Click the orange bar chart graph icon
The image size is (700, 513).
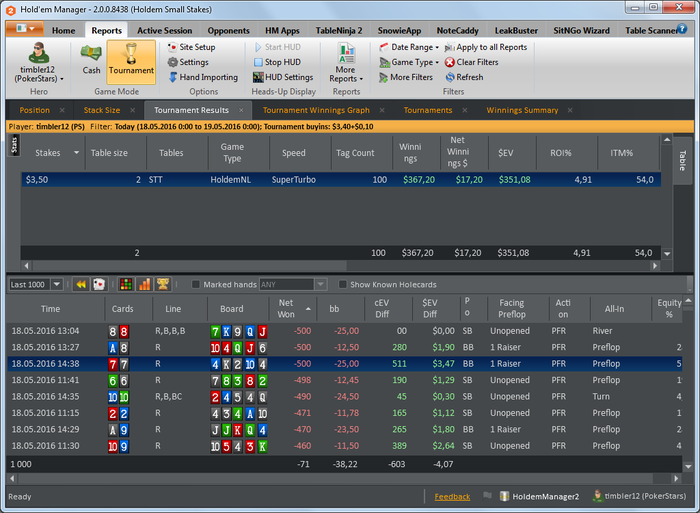[145, 284]
